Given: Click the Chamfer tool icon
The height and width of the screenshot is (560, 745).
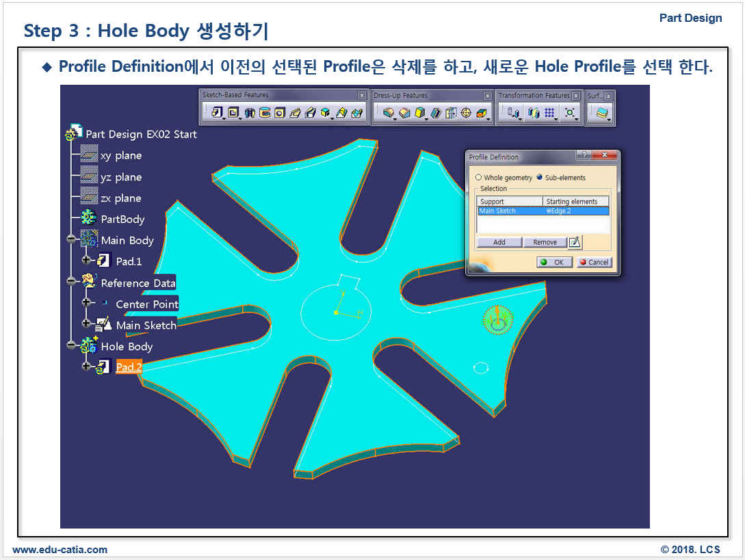Looking at the screenshot, I should [x=404, y=113].
